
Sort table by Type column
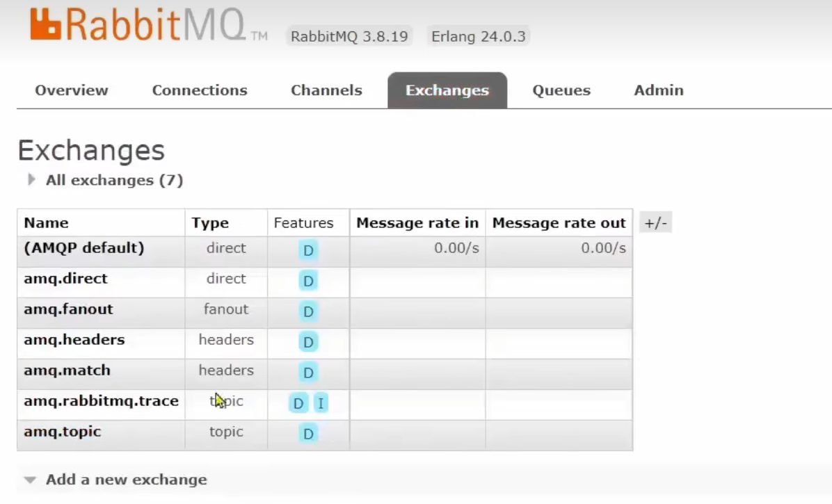[210, 223]
